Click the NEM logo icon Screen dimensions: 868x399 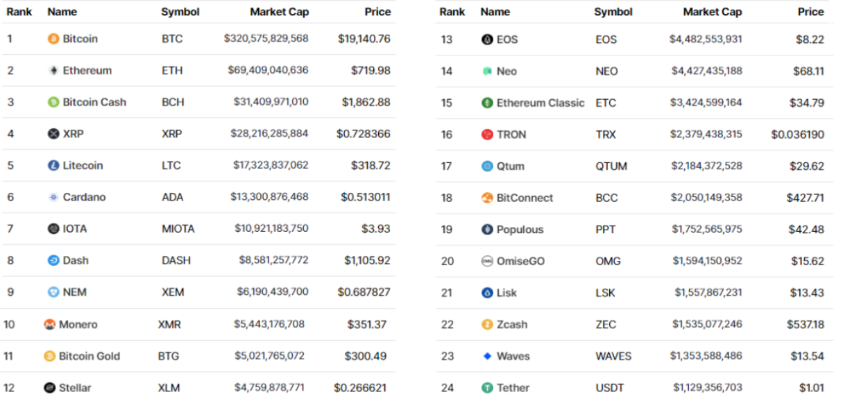pos(53,292)
